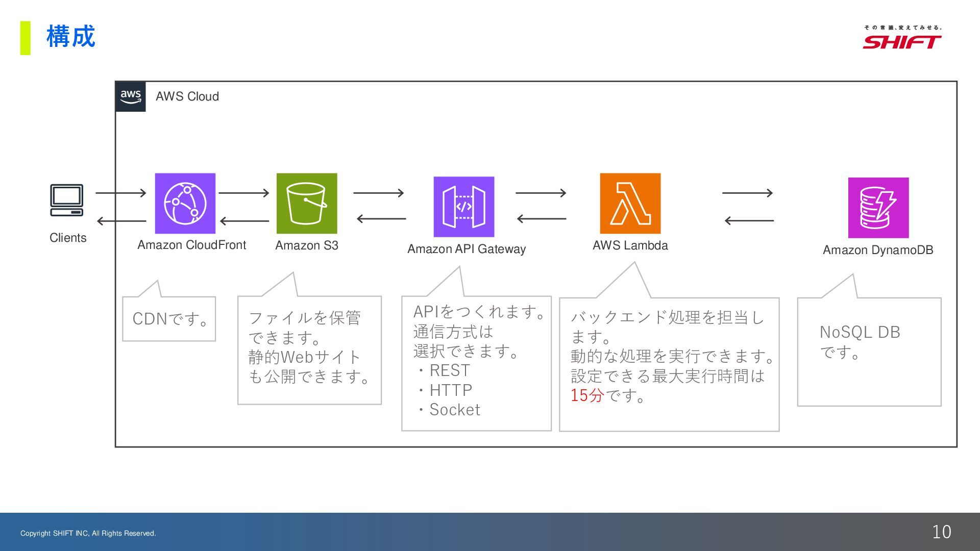Screen dimensions: 980x551
Task: Click the Amazon CloudFront icon
Action: click(x=185, y=203)
